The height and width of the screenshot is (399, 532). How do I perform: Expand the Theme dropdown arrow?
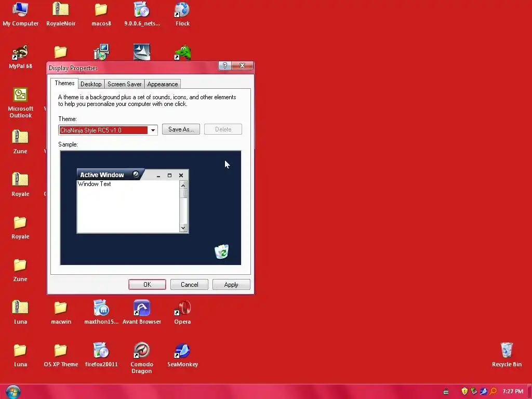[x=153, y=130]
